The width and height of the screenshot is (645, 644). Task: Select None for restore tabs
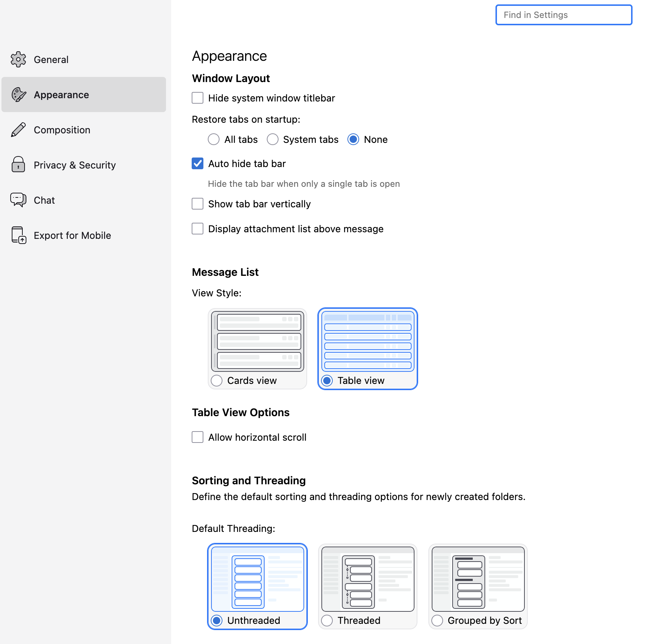[x=353, y=139]
